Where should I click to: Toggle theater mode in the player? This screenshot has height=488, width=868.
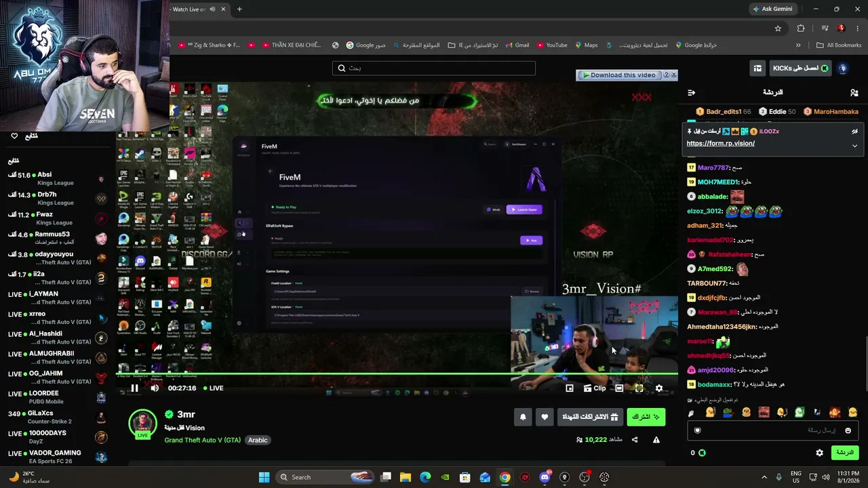619,388
